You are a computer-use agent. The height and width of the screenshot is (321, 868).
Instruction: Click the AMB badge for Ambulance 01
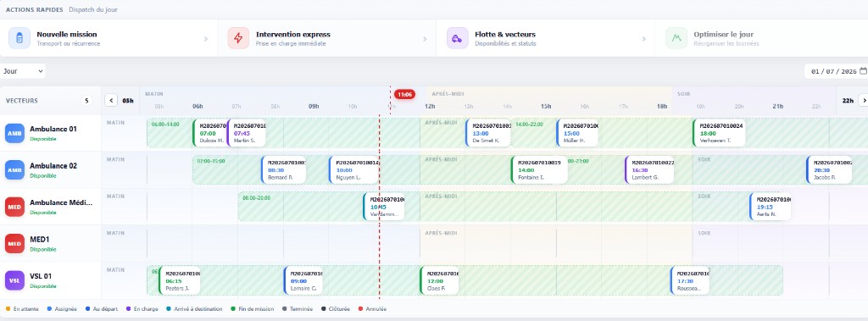[15, 133]
